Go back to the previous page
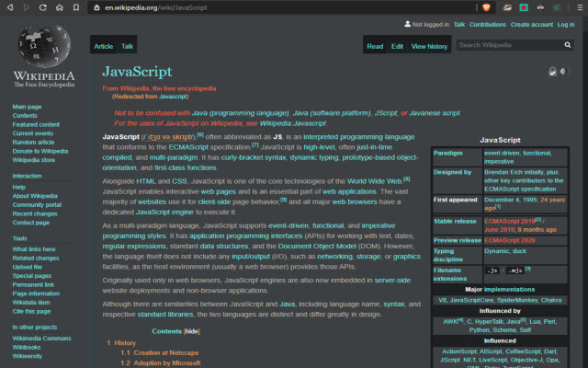 pyautogui.click(x=10, y=7)
